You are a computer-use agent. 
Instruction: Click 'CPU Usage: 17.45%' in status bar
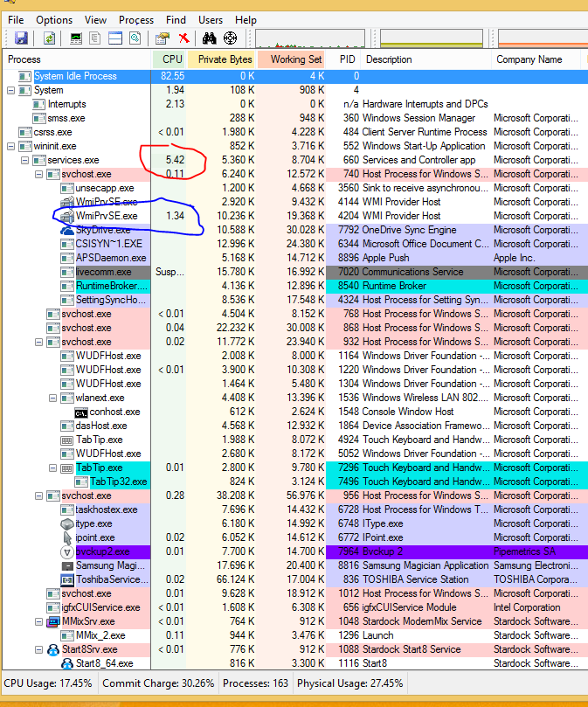tap(48, 683)
